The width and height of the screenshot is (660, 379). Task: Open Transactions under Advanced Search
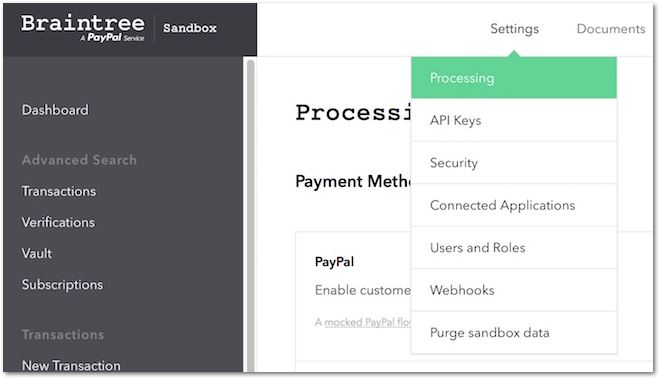[x=59, y=191]
